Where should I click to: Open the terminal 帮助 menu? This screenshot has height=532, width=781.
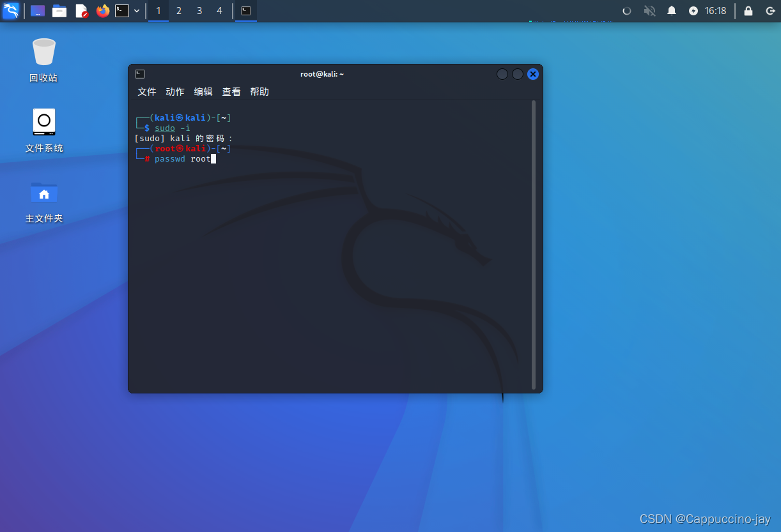pos(259,92)
